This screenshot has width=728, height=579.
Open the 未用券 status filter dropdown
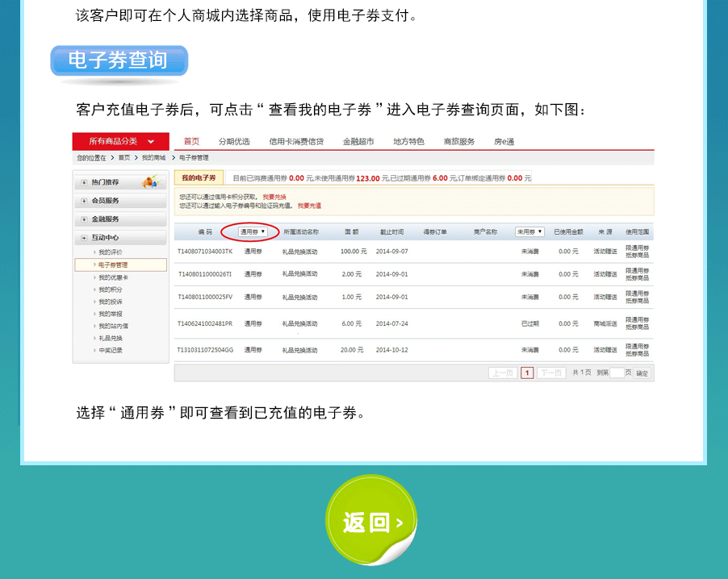click(x=529, y=231)
